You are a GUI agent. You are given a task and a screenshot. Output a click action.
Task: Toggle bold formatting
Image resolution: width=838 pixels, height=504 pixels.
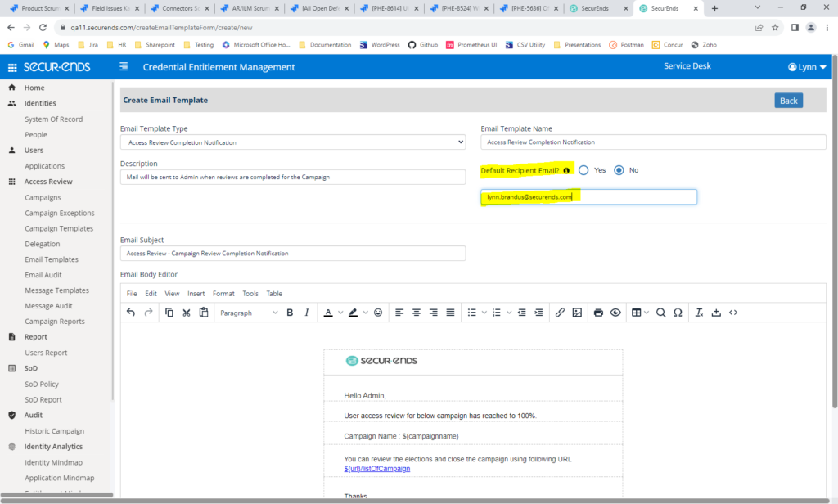(290, 313)
